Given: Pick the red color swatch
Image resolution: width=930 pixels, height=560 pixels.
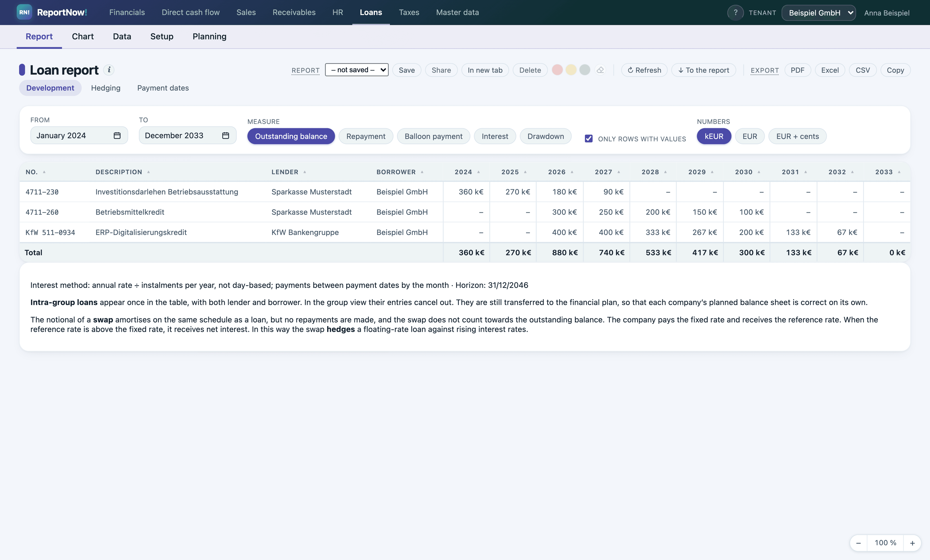Looking at the screenshot, I should click(557, 70).
